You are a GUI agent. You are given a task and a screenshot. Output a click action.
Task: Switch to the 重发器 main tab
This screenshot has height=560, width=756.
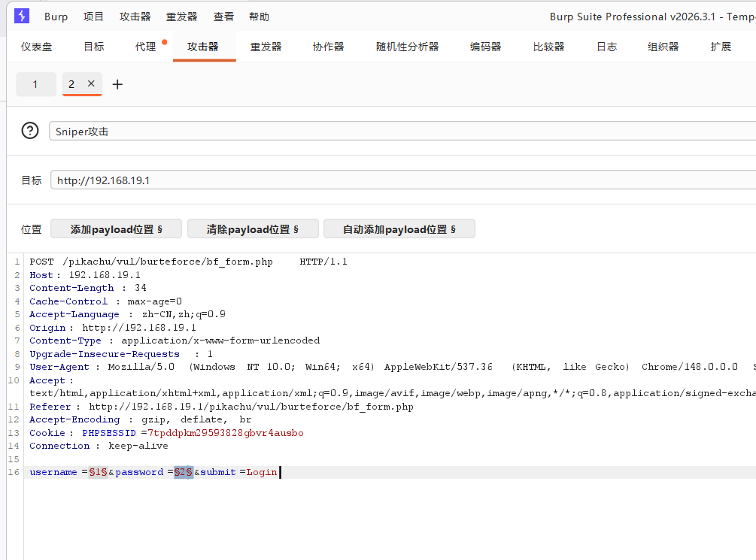point(266,47)
